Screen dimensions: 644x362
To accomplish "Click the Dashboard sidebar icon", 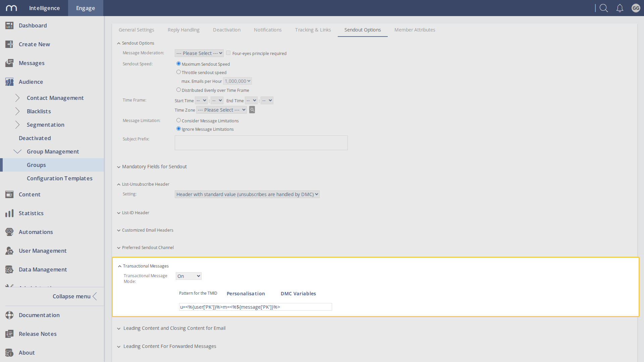I will click(9, 25).
